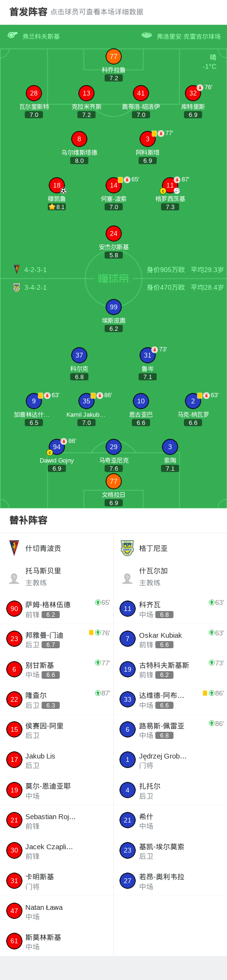227x980 pixels.
Task: Select substitute 11 科齐瓦 midfielder row
Action: (170, 609)
